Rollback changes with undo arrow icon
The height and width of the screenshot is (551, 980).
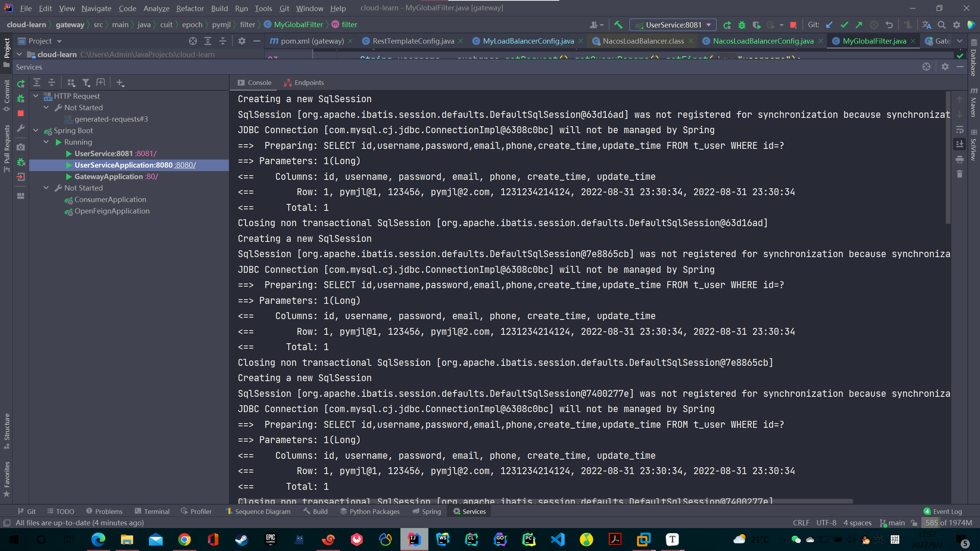pyautogui.click(x=889, y=25)
